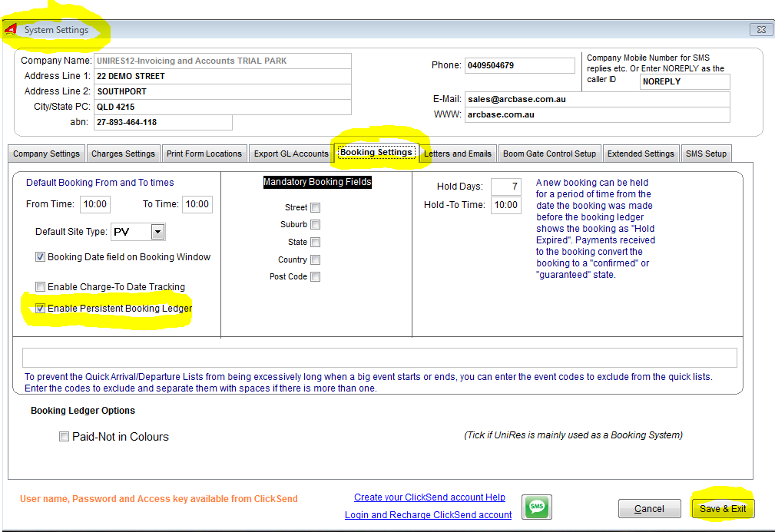Viewport: 775px width, 532px height.
Task: Click the E-Mail input field
Action: tap(597, 99)
